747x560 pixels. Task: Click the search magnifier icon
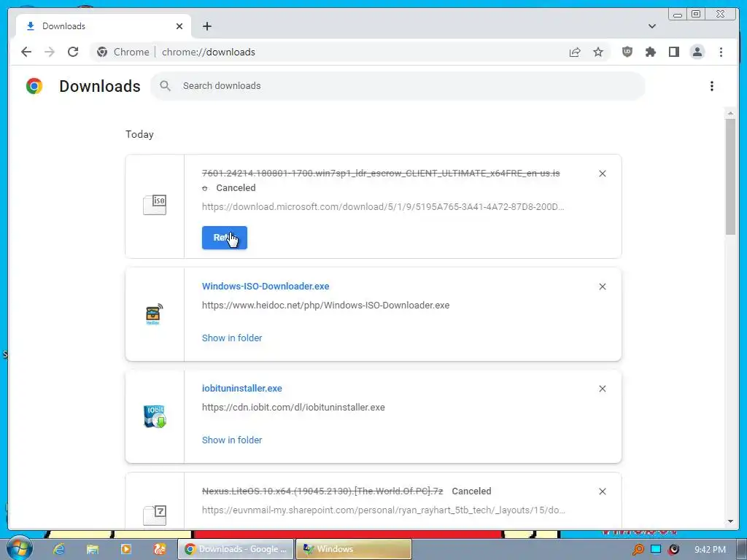point(166,86)
